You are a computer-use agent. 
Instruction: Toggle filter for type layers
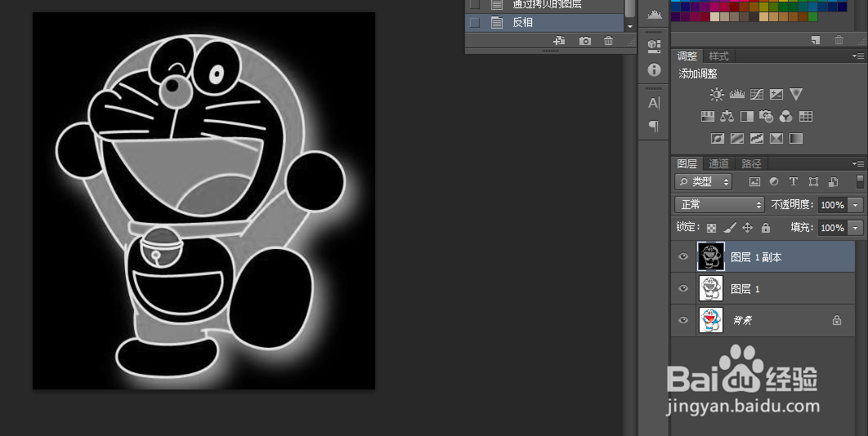[x=794, y=181]
